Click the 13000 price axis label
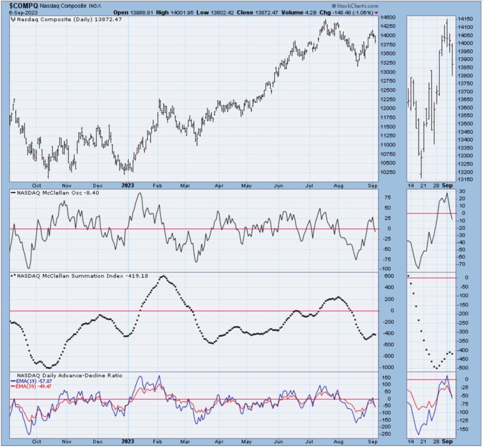 coord(388,72)
